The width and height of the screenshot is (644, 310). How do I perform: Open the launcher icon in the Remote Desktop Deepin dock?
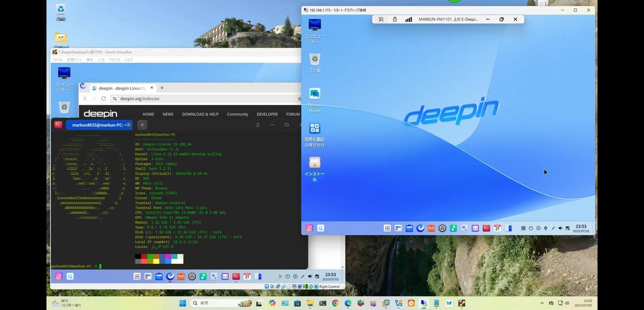click(x=309, y=228)
